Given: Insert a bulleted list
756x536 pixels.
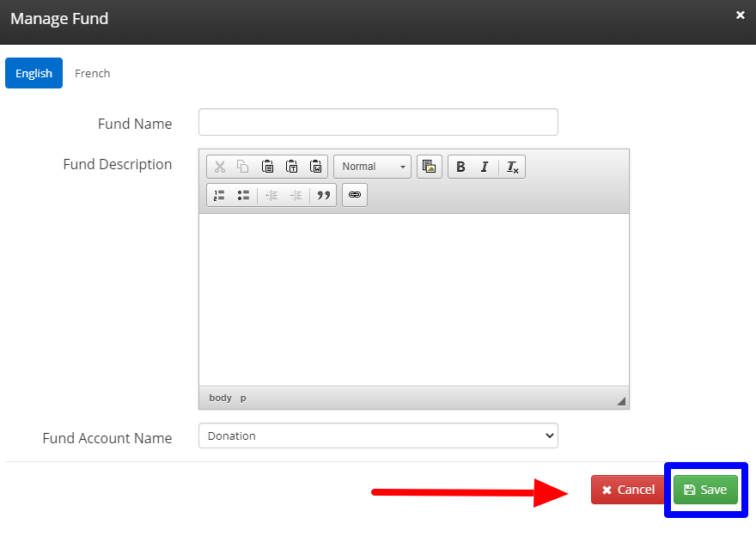Looking at the screenshot, I should click(243, 195).
